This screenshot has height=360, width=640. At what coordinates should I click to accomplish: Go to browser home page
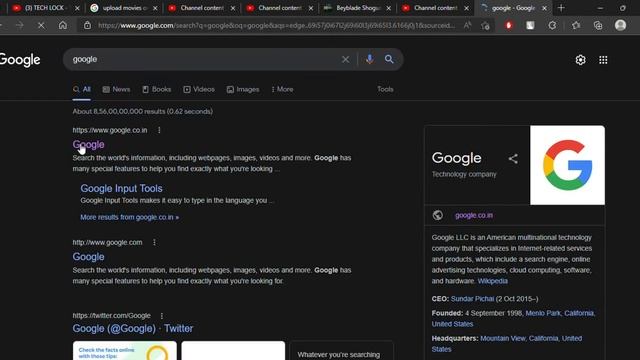point(62,25)
